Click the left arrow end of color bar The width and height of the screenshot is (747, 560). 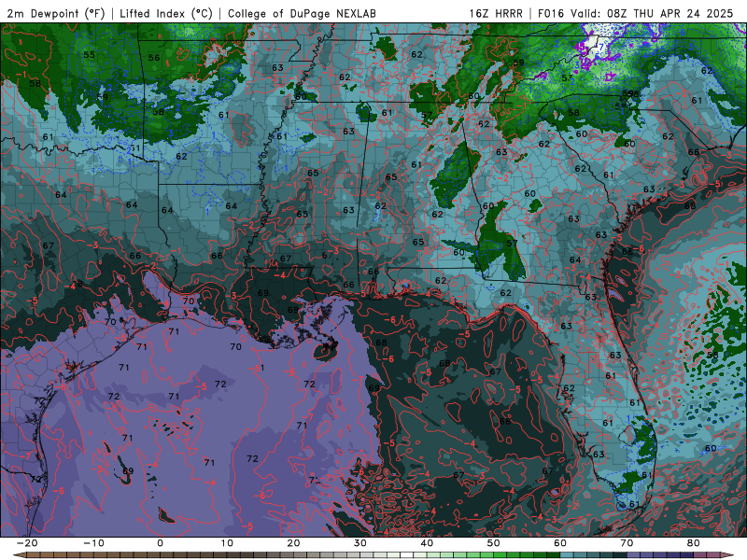click(19, 555)
